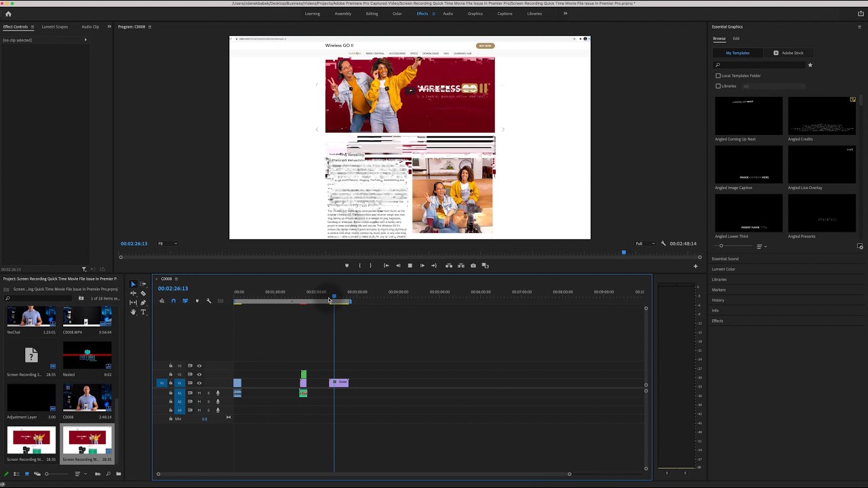Viewport: 868px width, 488px height.
Task: Click the Extract button
Action: coord(460,266)
